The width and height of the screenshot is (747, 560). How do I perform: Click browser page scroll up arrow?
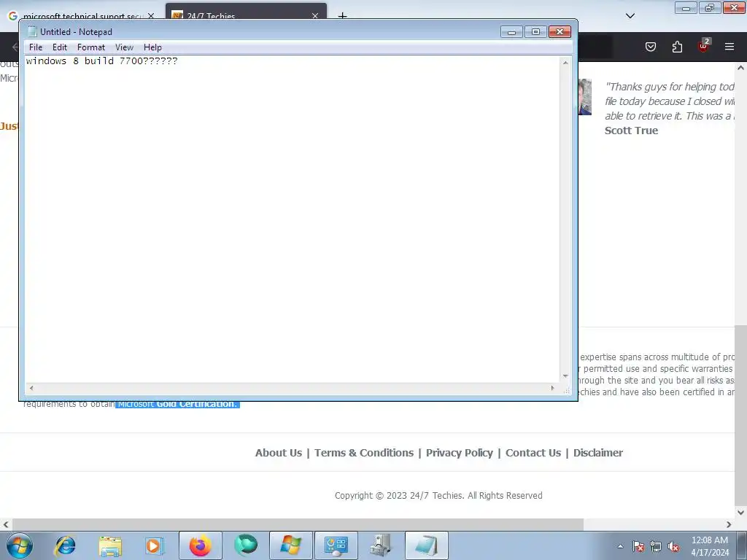click(x=740, y=68)
